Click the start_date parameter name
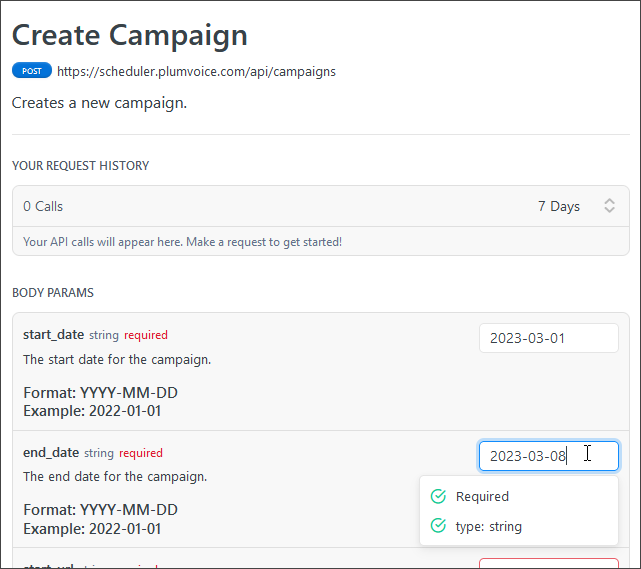 point(54,335)
